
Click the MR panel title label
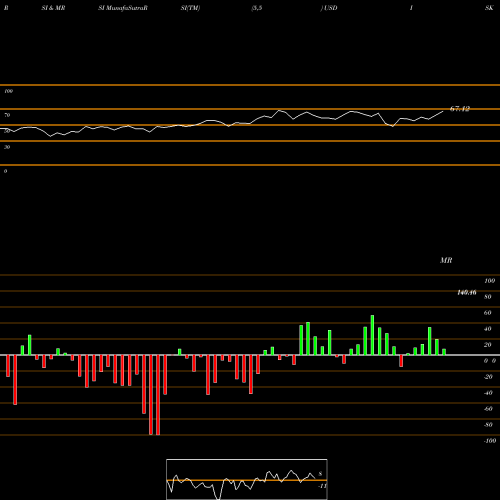click(446, 260)
